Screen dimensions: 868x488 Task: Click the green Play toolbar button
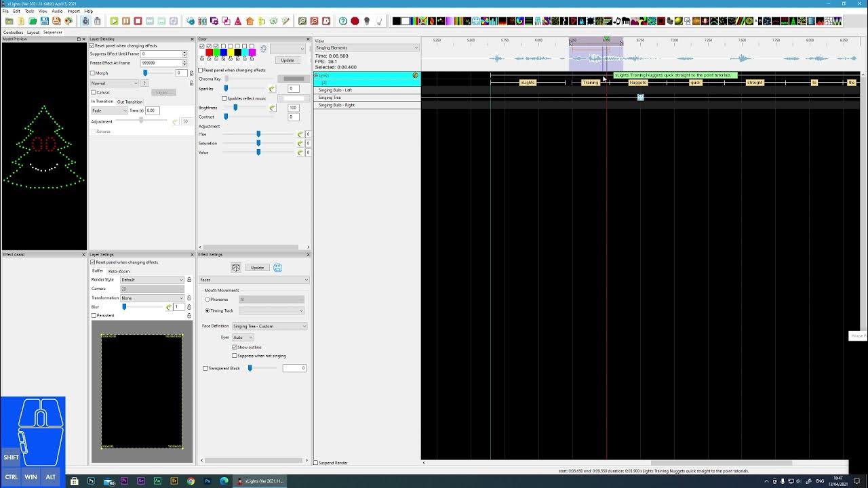[x=114, y=21]
